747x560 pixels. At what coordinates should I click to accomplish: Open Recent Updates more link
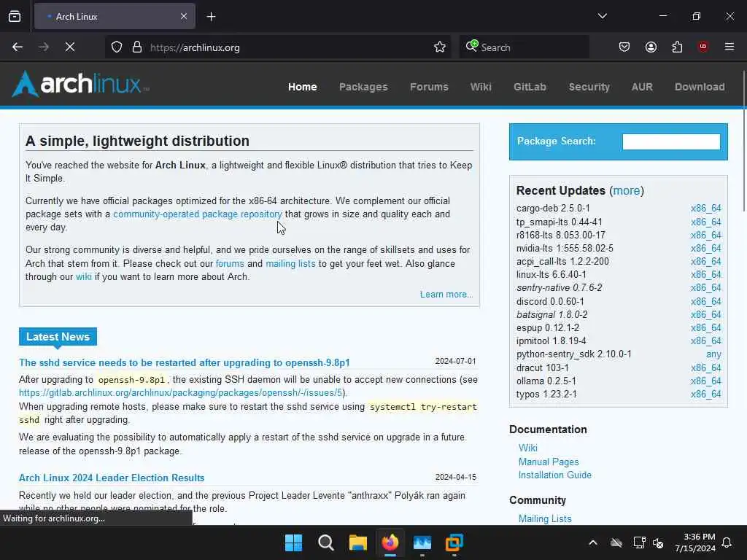(x=627, y=190)
